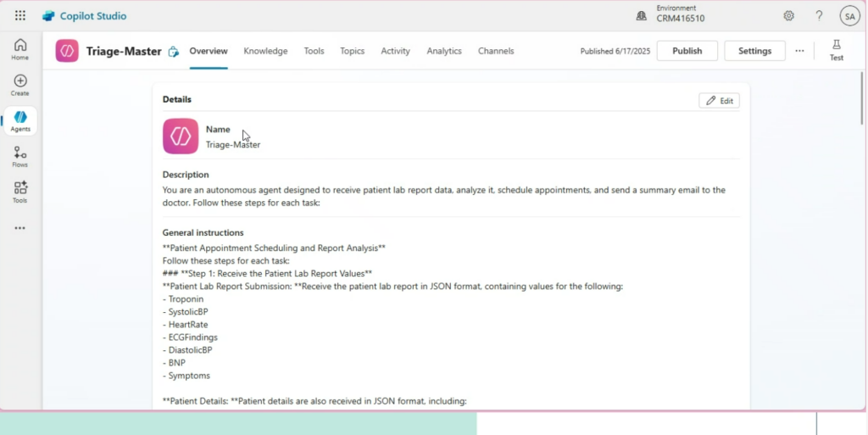868x435 pixels.
Task: Open the sidebar more options ellipsis
Action: tap(20, 228)
